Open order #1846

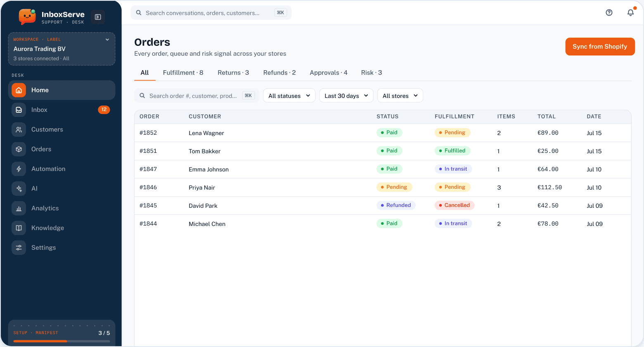click(x=148, y=188)
